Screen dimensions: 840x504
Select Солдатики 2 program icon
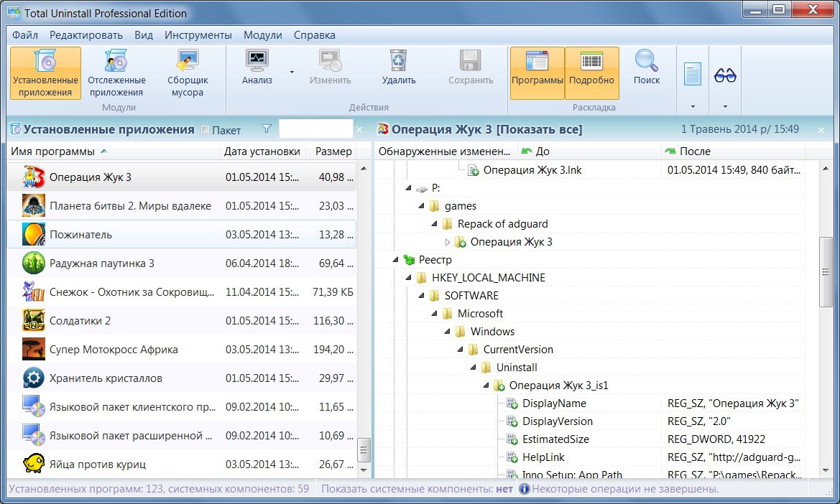coord(33,320)
